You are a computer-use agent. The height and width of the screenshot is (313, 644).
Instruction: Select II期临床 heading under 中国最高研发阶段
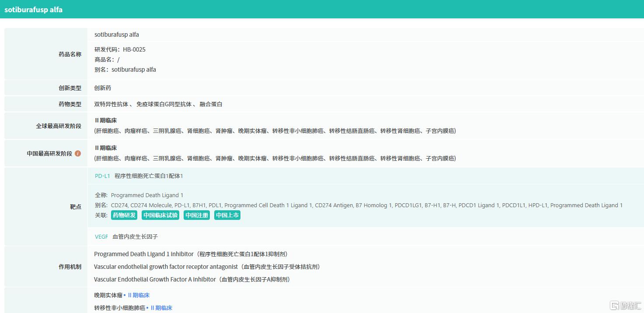[x=106, y=148]
